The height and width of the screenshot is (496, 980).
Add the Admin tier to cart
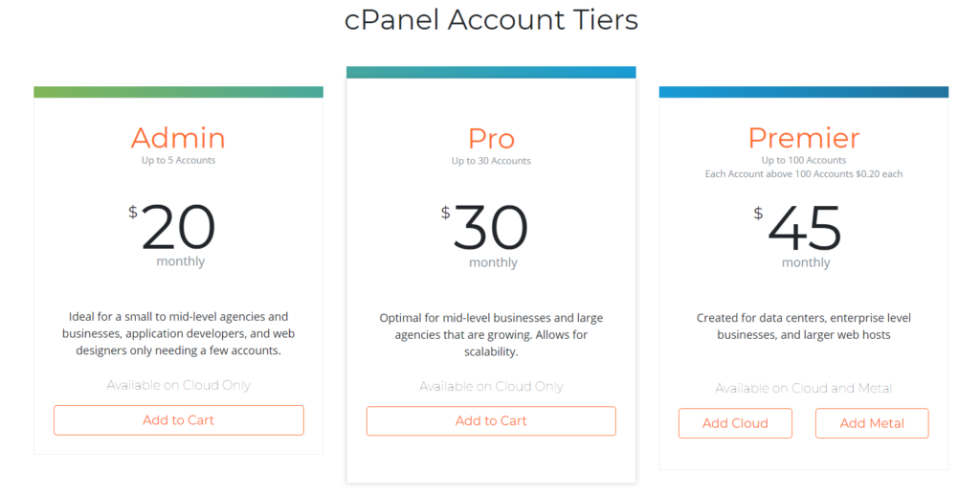[x=179, y=420]
